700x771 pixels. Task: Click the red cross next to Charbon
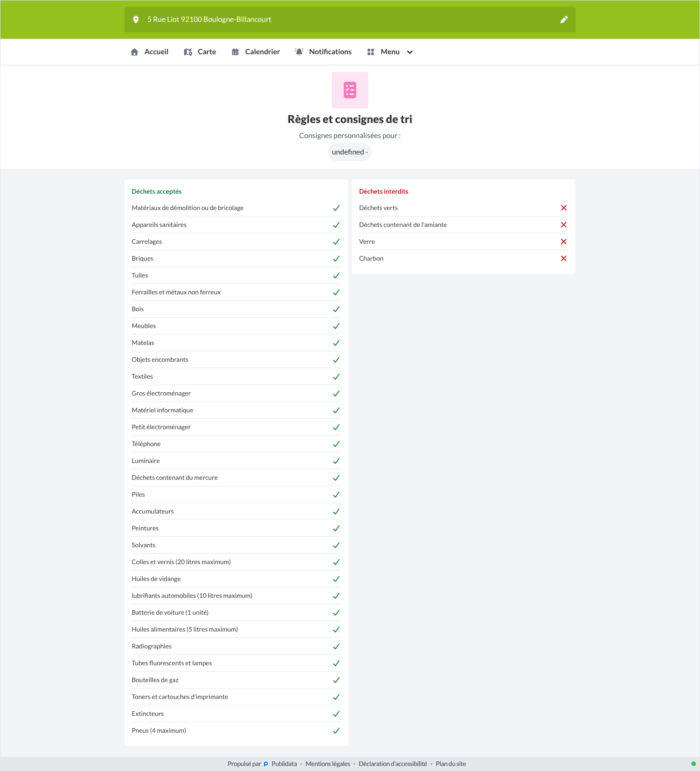point(564,258)
